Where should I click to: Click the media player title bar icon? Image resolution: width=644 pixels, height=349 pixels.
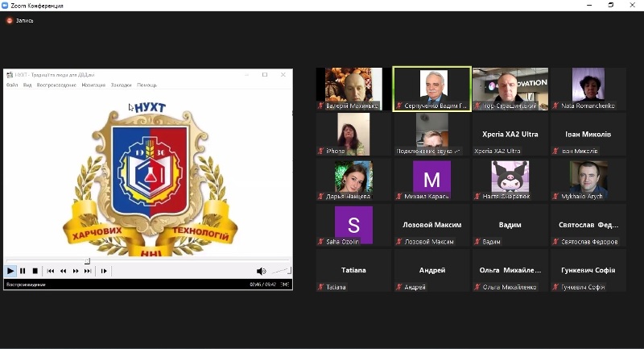click(10, 75)
